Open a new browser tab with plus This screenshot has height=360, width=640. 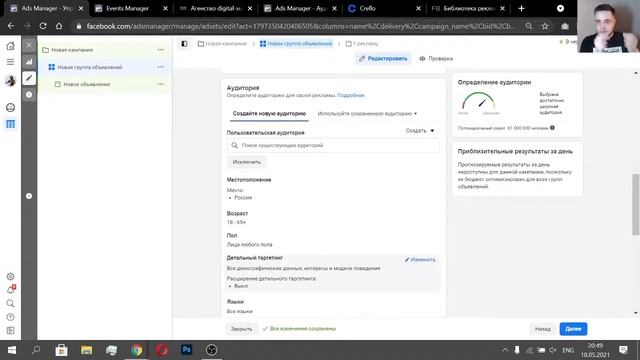click(521, 8)
